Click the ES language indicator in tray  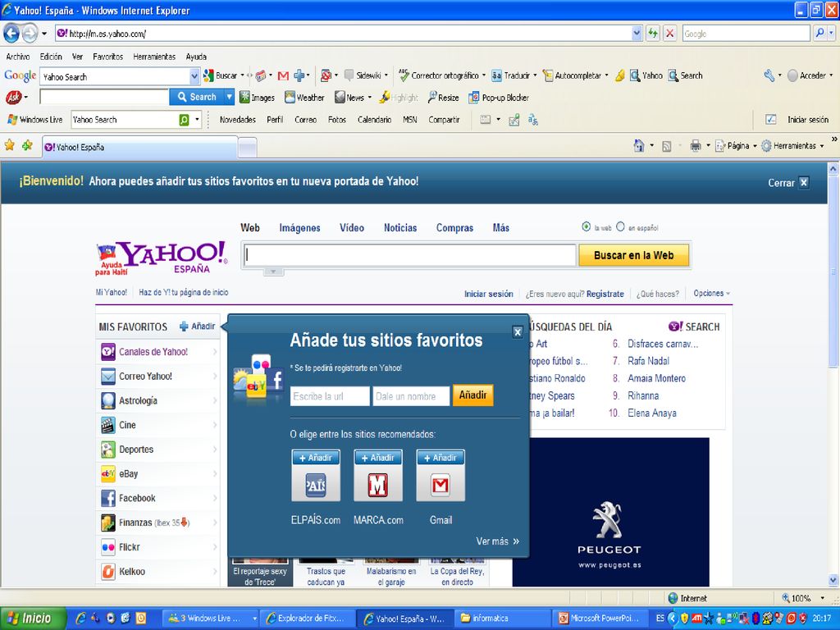660,619
